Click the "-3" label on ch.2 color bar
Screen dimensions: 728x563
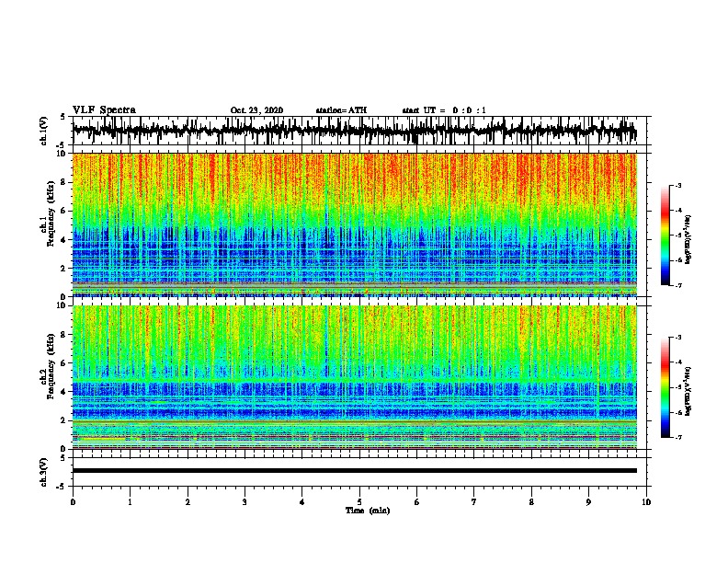coord(677,338)
